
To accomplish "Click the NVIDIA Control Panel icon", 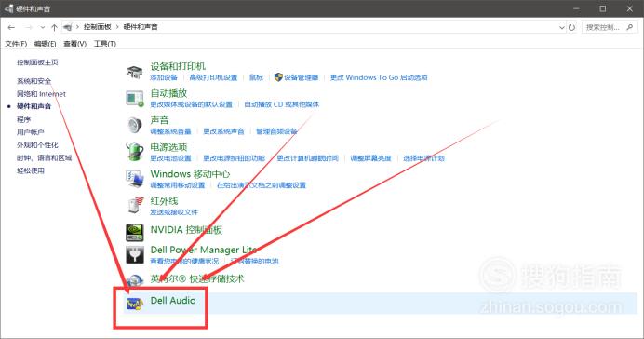I will (x=134, y=233).
